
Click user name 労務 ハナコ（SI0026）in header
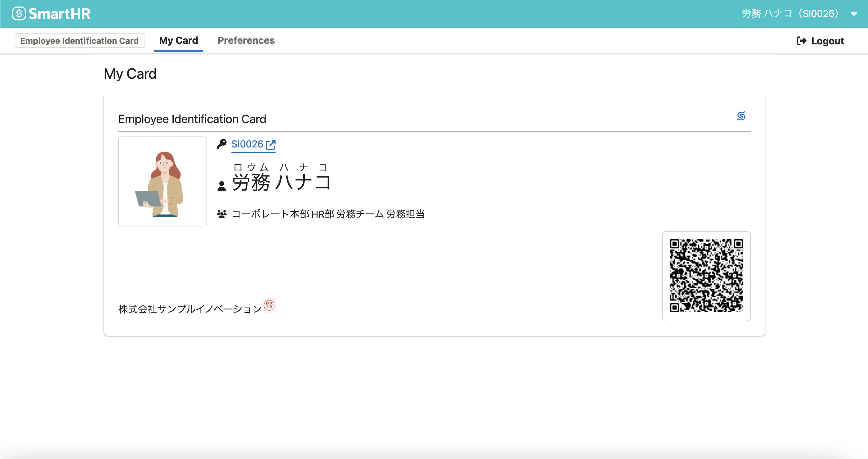click(x=790, y=13)
